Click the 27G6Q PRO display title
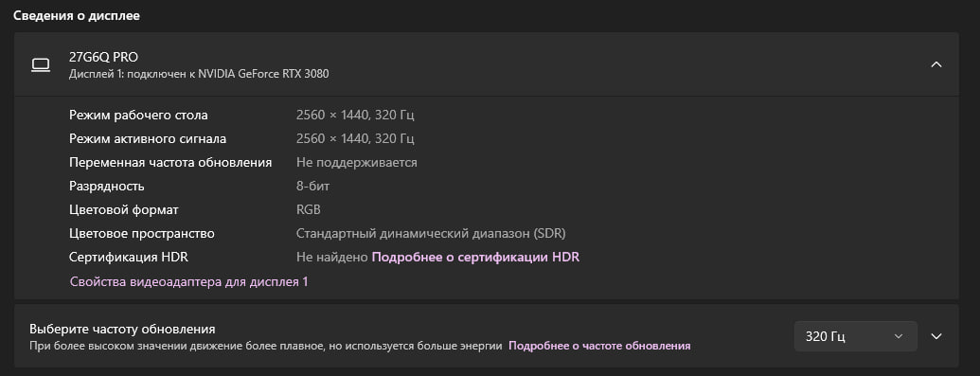The width and height of the screenshot is (980, 376). [x=104, y=58]
